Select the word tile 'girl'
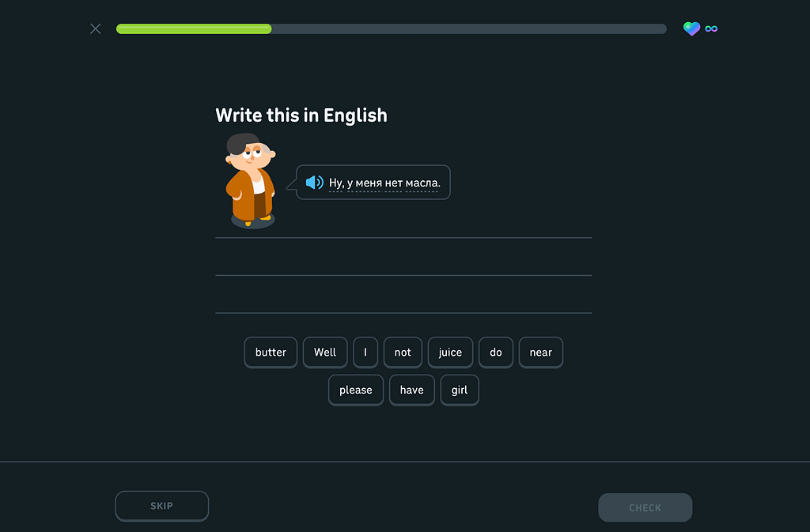This screenshot has width=810, height=532. point(460,390)
